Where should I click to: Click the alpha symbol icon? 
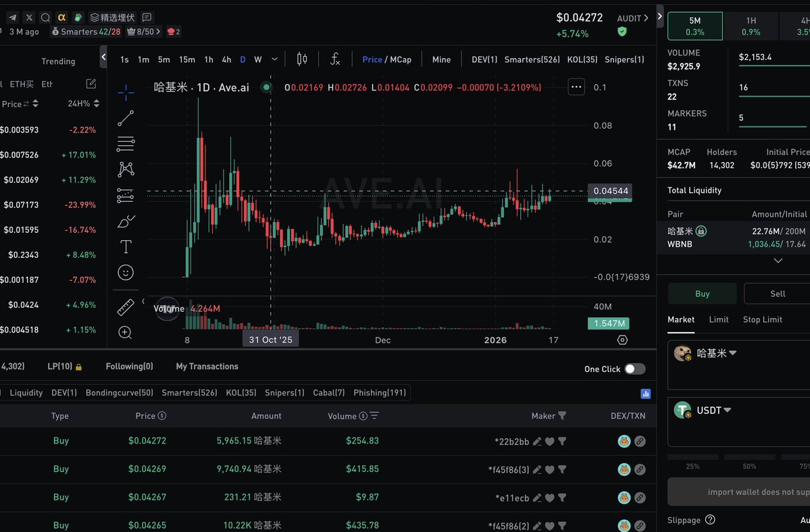coord(61,18)
